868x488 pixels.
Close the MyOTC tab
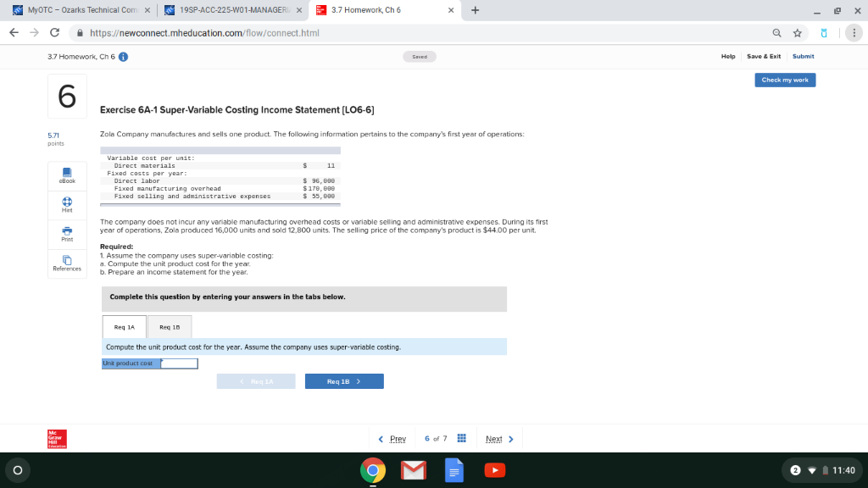147,10
